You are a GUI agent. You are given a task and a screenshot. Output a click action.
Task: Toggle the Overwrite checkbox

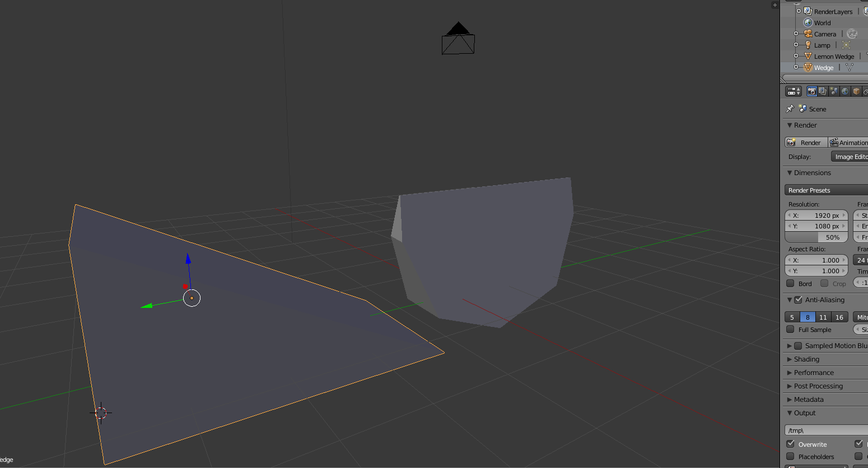pos(790,444)
